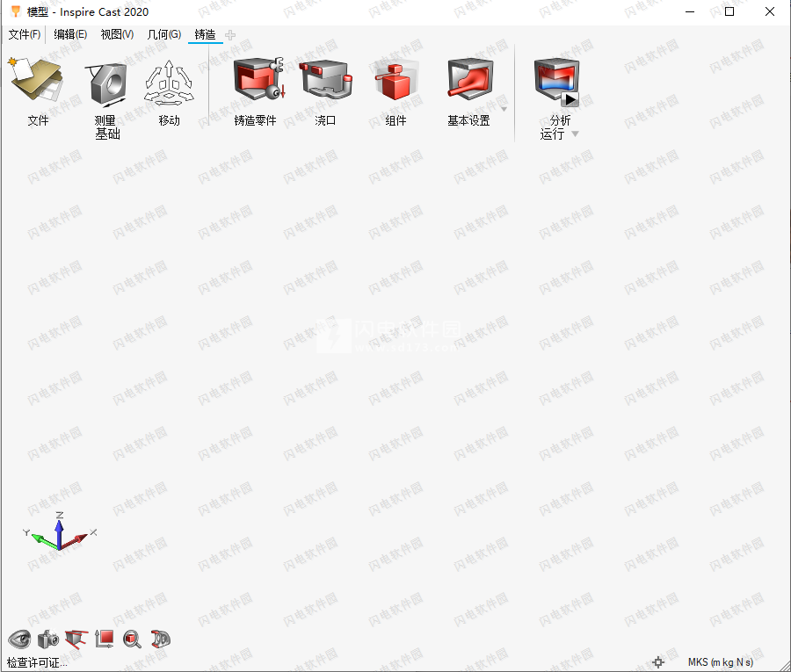
Task: Close the Inspire Cast window
Action: [x=769, y=11]
